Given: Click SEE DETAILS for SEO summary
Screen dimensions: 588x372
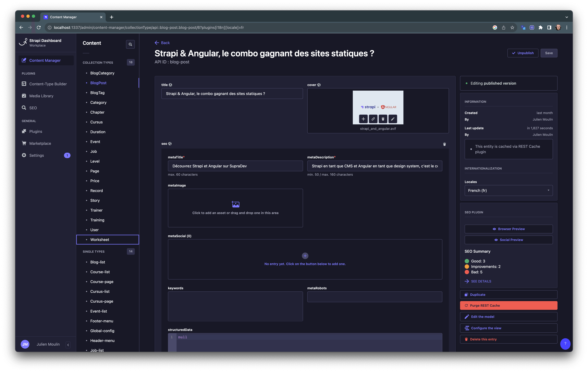Looking at the screenshot, I should pyautogui.click(x=478, y=281).
